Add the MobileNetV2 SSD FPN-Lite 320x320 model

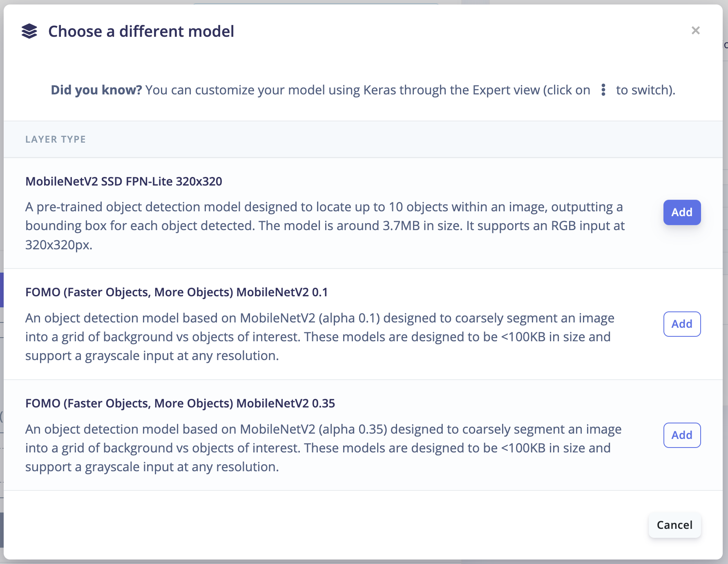682,213
